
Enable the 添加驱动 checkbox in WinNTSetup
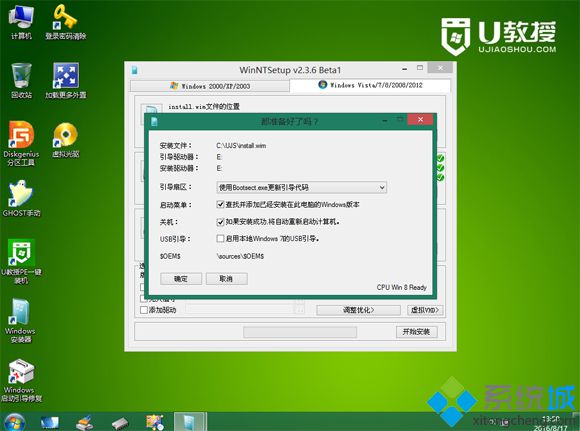click(144, 310)
